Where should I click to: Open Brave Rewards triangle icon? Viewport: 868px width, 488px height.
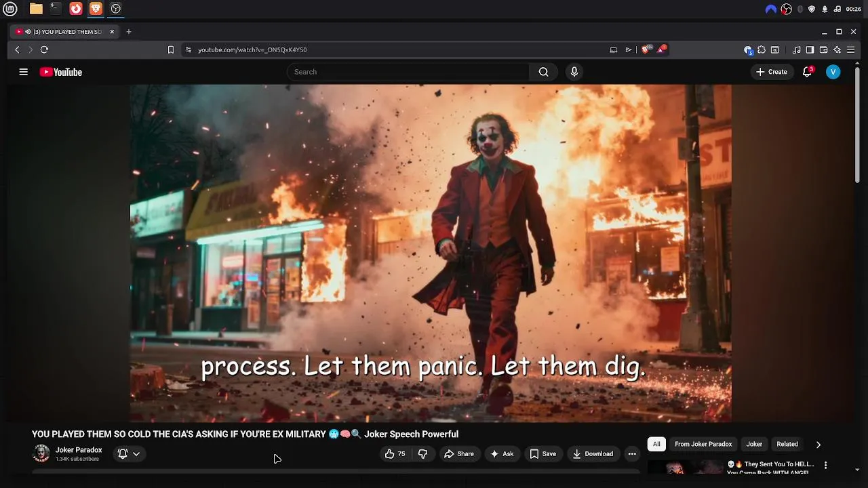[x=662, y=49]
